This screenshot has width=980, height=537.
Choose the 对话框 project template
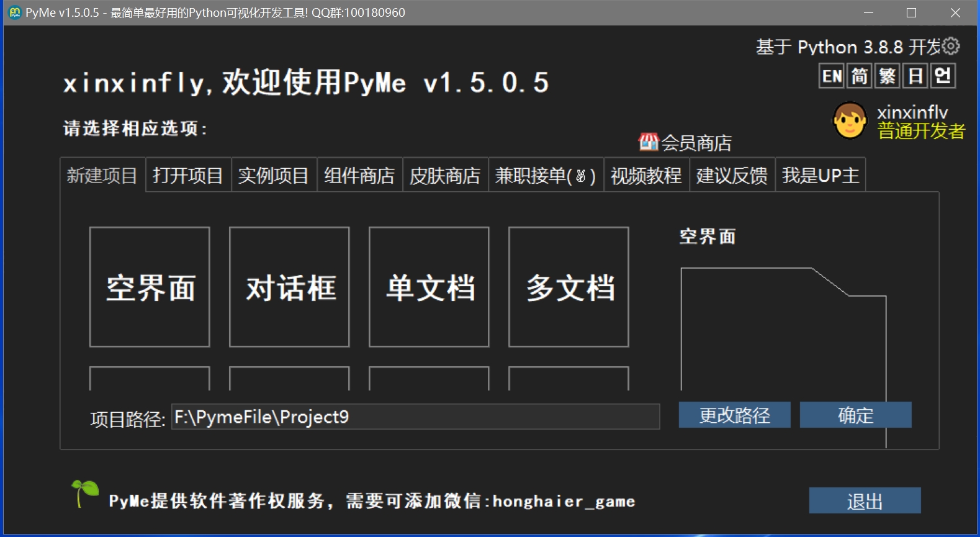tap(289, 287)
